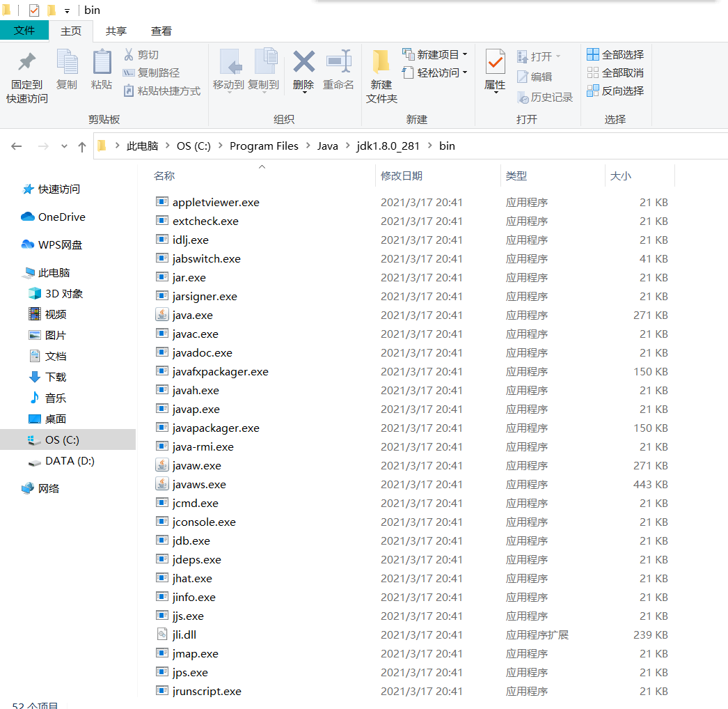Image resolution: width=728 pixels, height=709 pixels.
Task: Select the jmap.exe file name
Action: 196,654
